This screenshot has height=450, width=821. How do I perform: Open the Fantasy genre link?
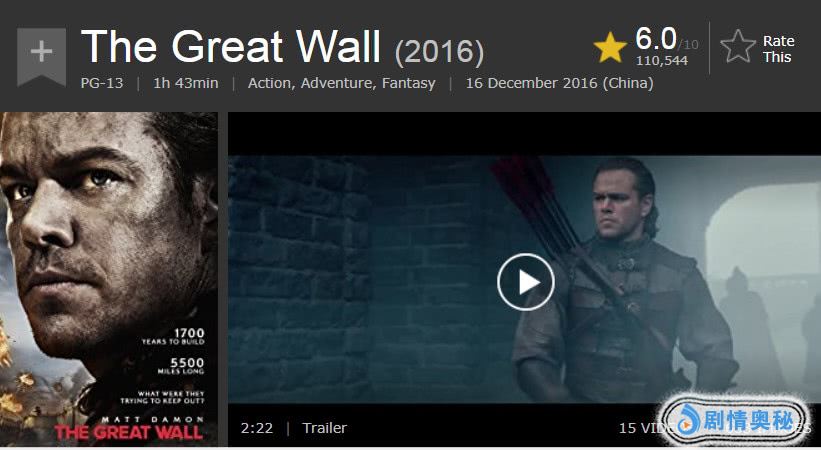point(408,83)
